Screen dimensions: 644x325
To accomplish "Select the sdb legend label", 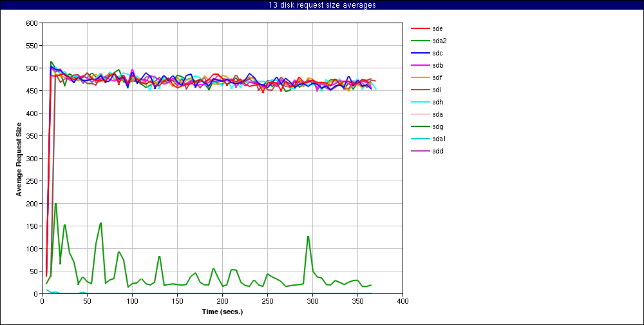I will point(437,65).
